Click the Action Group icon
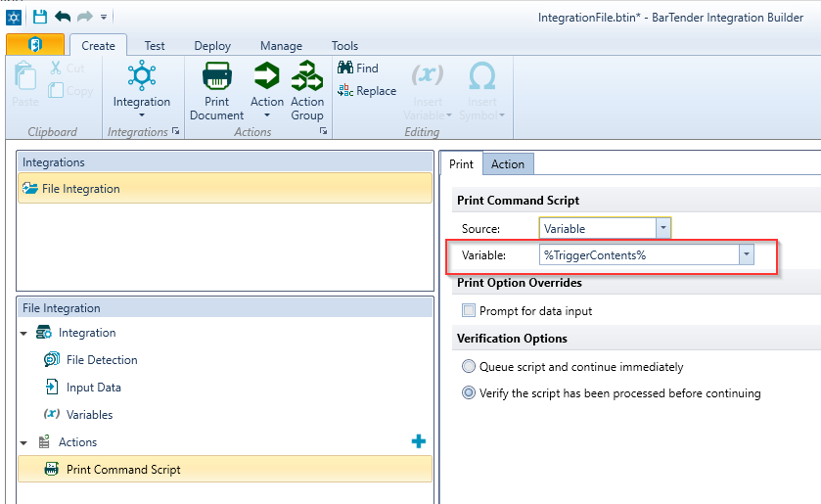821x504 pixels. click(307, 76)
